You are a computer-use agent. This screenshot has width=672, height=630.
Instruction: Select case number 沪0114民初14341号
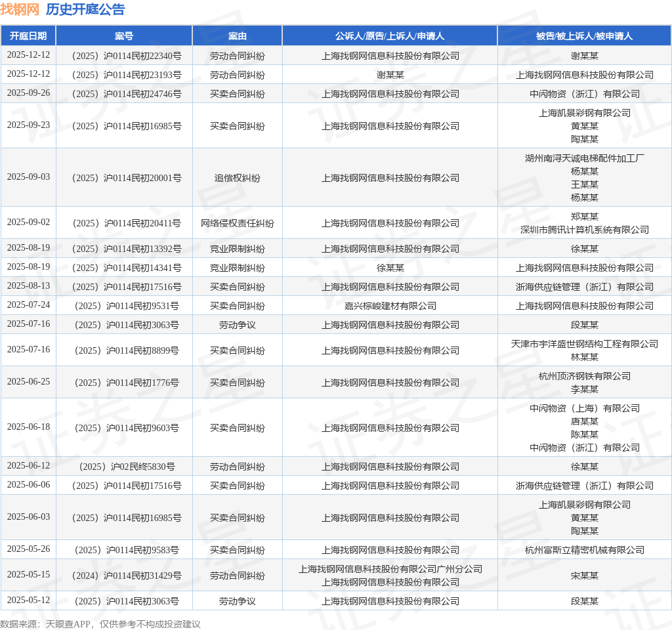pos(127,268)
